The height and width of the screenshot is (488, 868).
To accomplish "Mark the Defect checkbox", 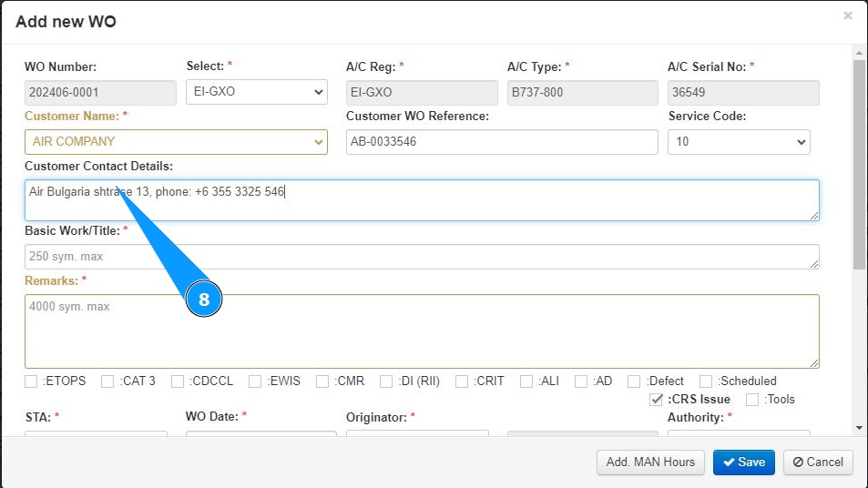I will coord(635,381).
